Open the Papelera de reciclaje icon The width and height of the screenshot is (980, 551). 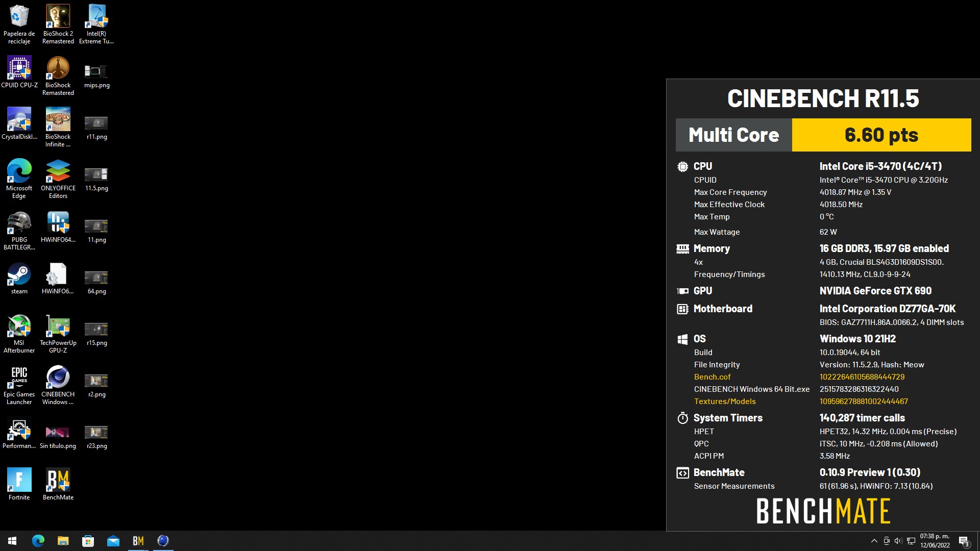(19, 24)
